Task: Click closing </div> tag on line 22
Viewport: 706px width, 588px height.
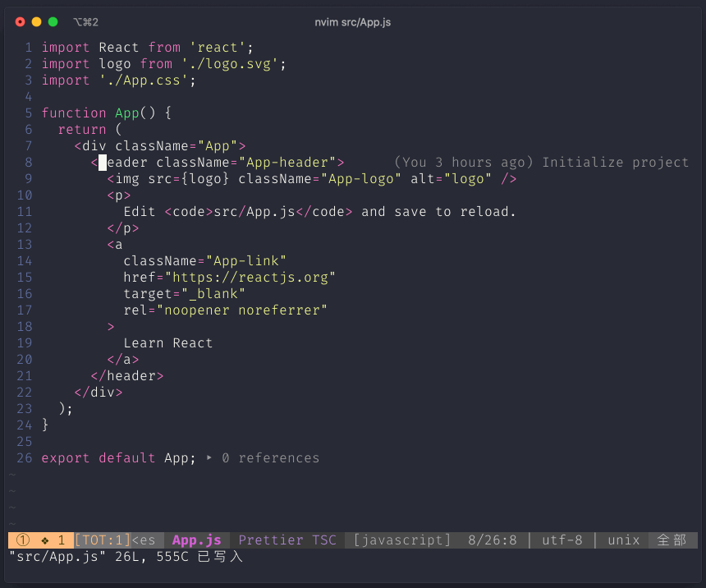Action: (x=99, y=392)
